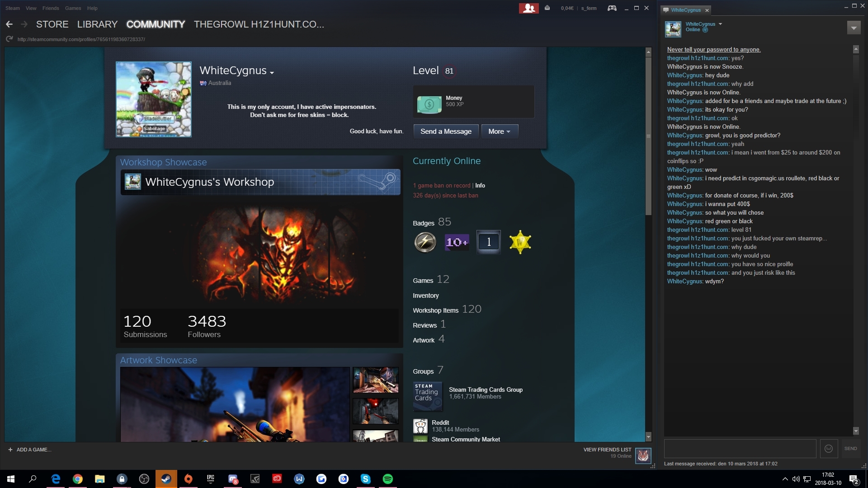Viewport: 868px width, 488px height.
Task: Click SEND in the chat window
Action: [x=850, y=449]
